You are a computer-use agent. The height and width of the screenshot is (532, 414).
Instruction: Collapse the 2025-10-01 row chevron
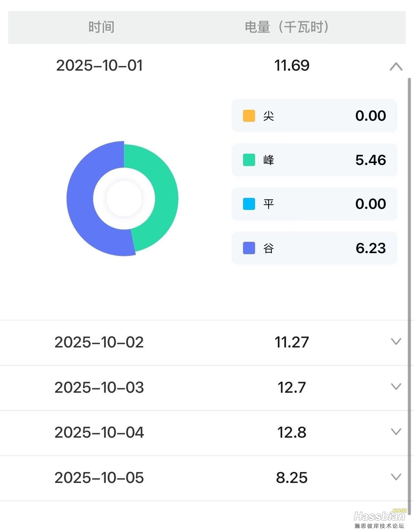[x=396, y=66]
